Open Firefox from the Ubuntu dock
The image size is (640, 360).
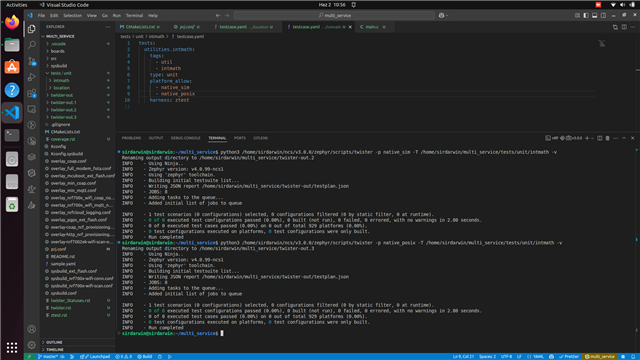12,22
